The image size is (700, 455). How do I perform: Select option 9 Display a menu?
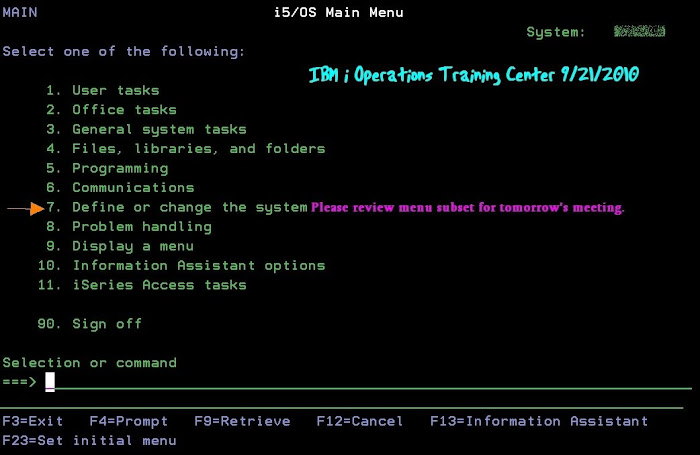[120, 246]
